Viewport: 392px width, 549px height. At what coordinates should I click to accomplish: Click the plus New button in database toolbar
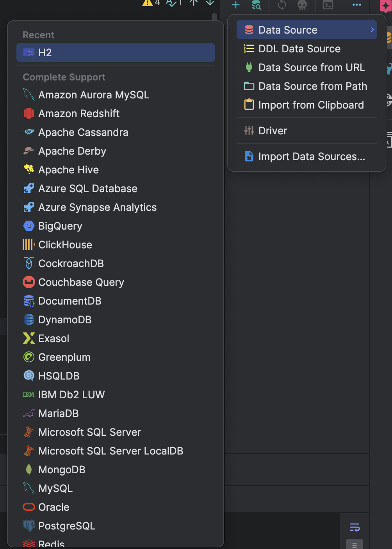[x=236, y=5]
